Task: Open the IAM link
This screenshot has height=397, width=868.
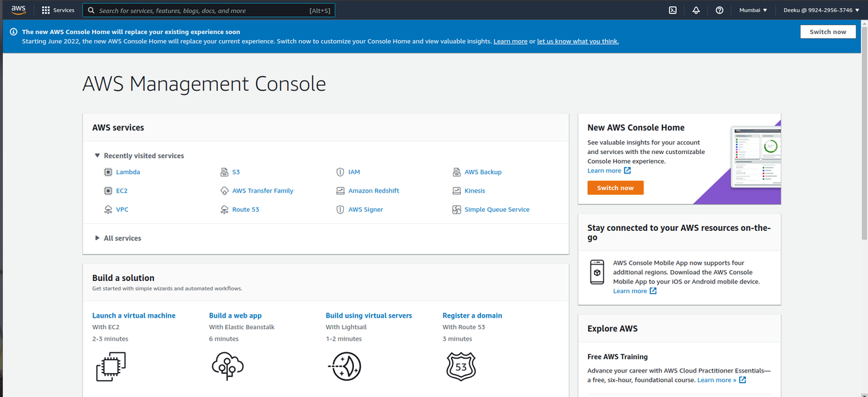Action: pos(354,172)
